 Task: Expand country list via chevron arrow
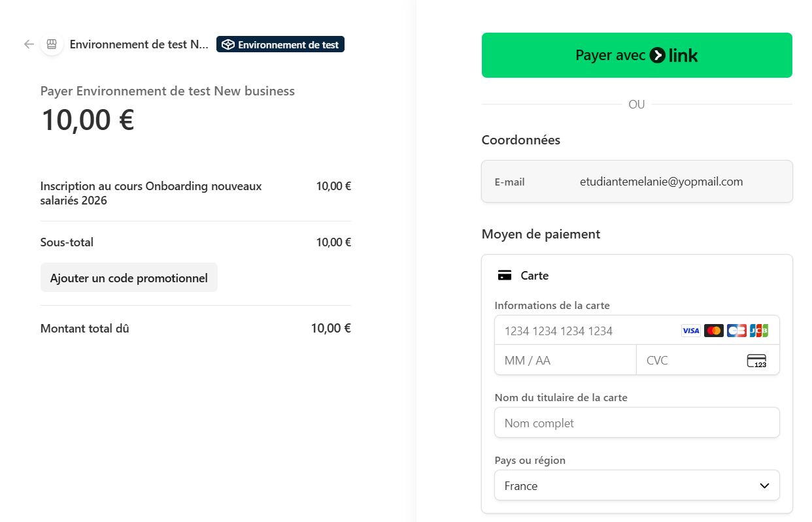point(764,485)
